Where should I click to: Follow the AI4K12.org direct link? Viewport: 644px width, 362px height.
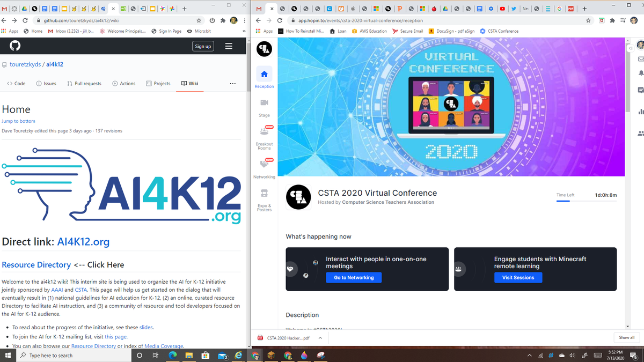pyautogui.click(x=83, y=242)
